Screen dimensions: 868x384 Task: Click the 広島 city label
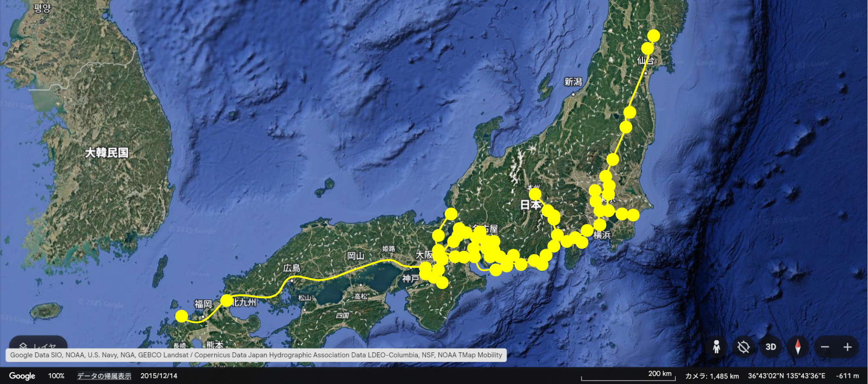point(292,268)
